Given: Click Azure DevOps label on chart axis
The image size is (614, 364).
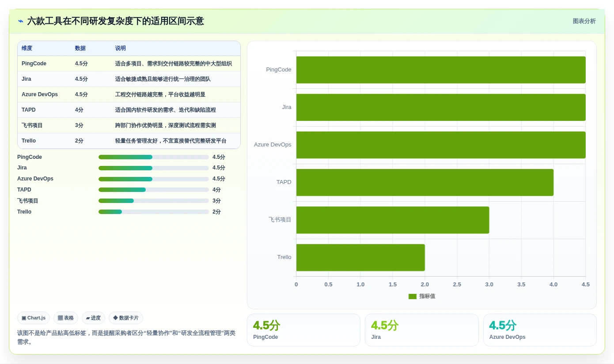Looking at the screenshot, I should pos(273,145).
